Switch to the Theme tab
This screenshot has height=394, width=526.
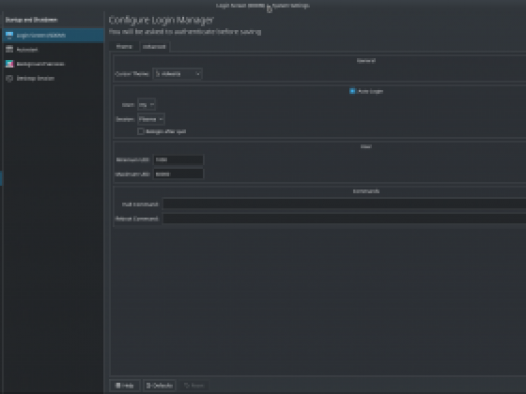(124, 47)
